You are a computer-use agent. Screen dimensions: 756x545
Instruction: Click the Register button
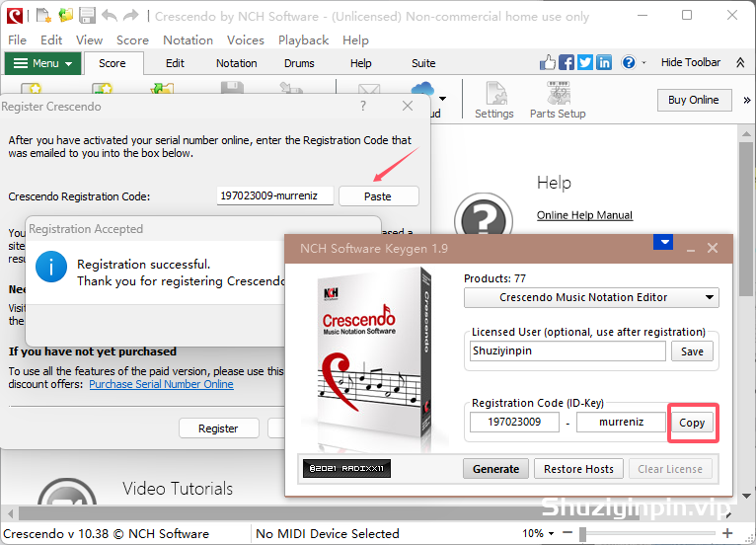pyautogui.click(x=218, y=428)
